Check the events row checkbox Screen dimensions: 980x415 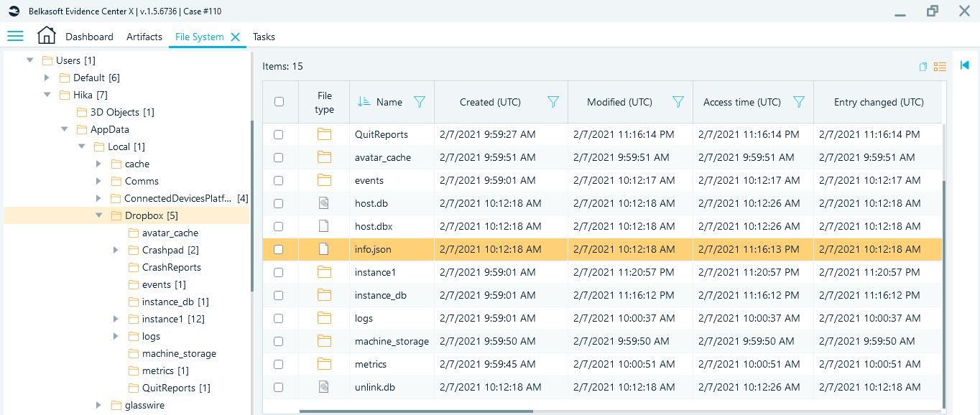coord(279,180)
